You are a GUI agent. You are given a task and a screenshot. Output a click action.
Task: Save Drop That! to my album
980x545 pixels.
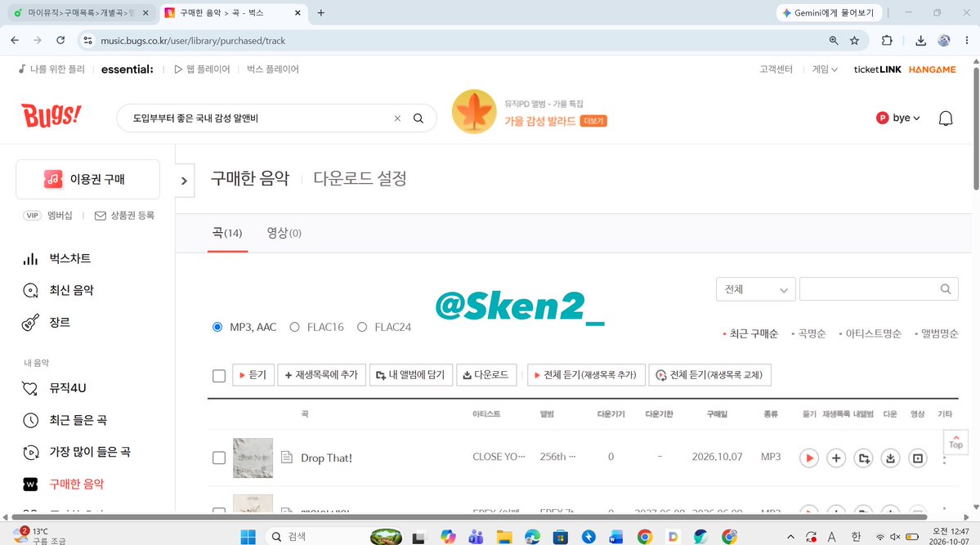[863, 458]
